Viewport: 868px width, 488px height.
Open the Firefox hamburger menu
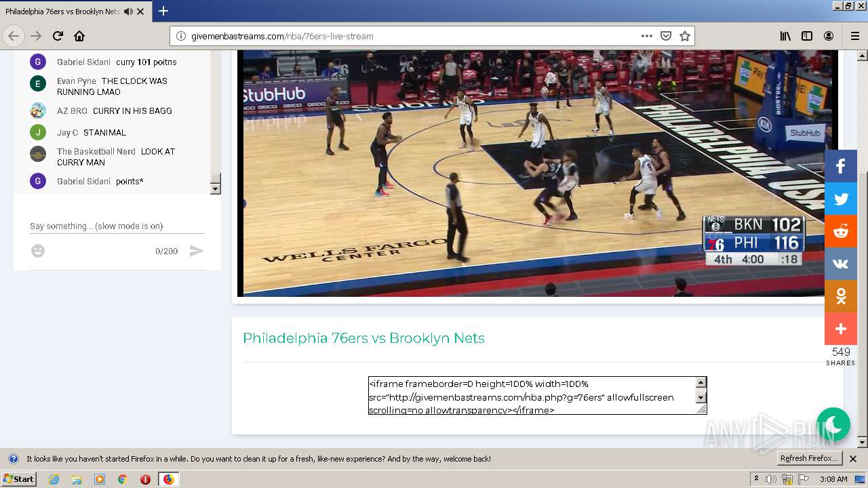pyautogui.click(x=855, y=36)
